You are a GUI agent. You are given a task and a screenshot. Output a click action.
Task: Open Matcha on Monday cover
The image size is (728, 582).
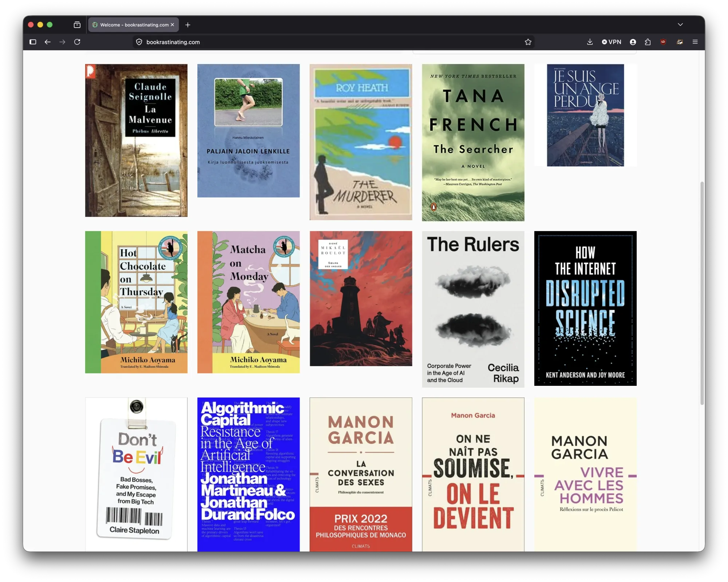(x=249, y=302)
